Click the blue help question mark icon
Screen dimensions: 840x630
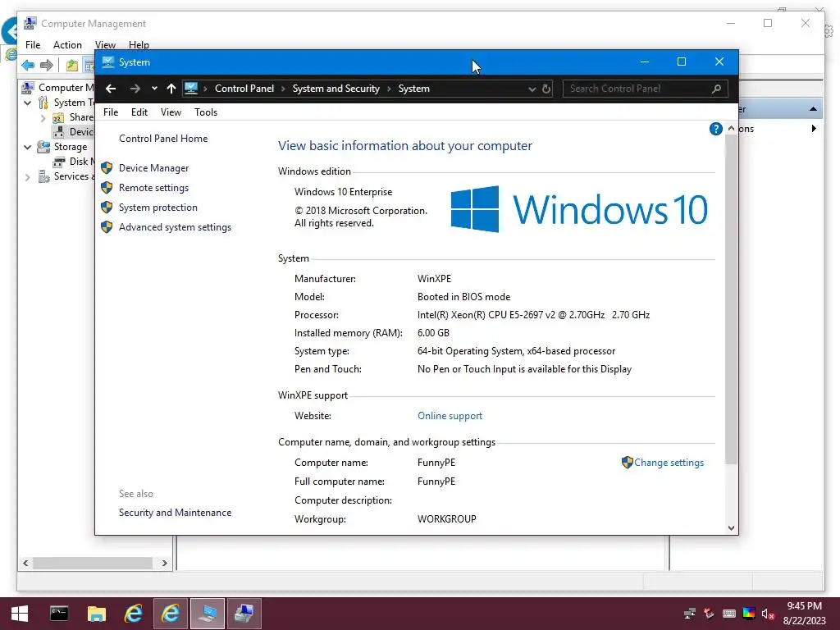pyautogui.click(x=715, y=129)
